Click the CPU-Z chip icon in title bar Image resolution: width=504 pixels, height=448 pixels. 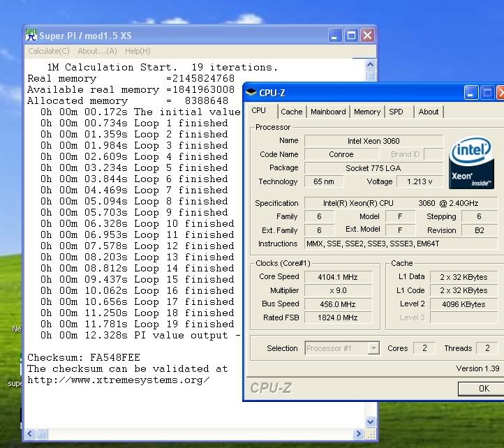(251, 93)
